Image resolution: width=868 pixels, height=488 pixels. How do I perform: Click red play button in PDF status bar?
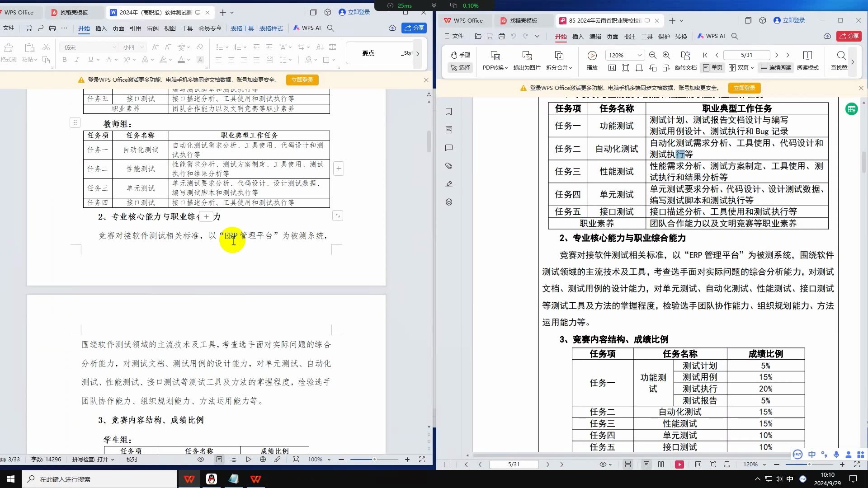point(679,465)
